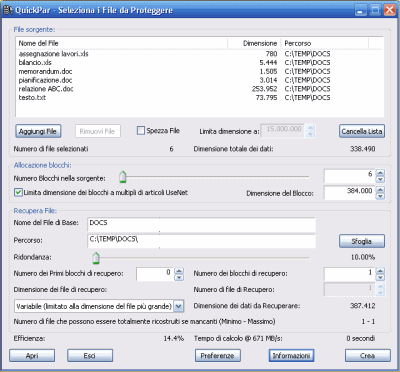Click the Sfoglia button

click(x=362, y=241)
